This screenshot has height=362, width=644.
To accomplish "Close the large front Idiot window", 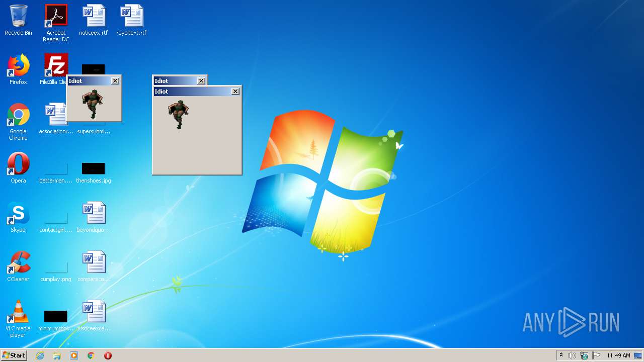I will click(235, 92).
